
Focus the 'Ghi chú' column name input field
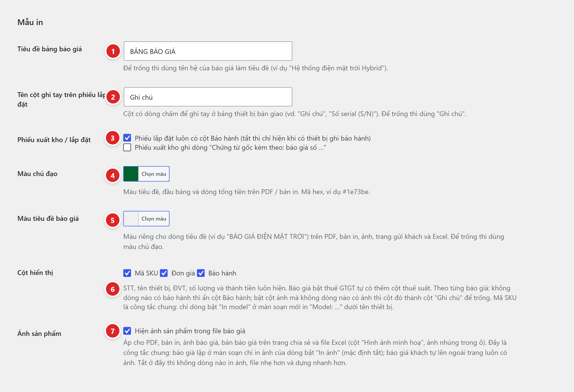(x=208, y=97)
